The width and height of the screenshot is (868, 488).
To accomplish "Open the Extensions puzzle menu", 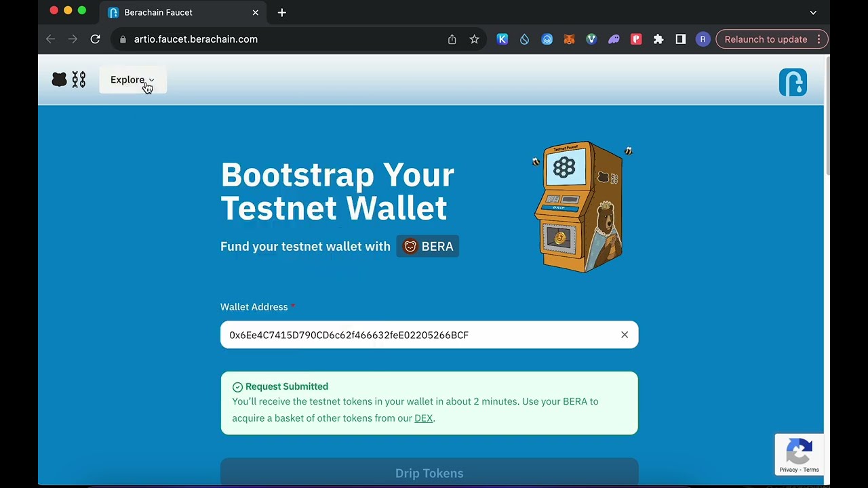I will (x=658, y=39).
